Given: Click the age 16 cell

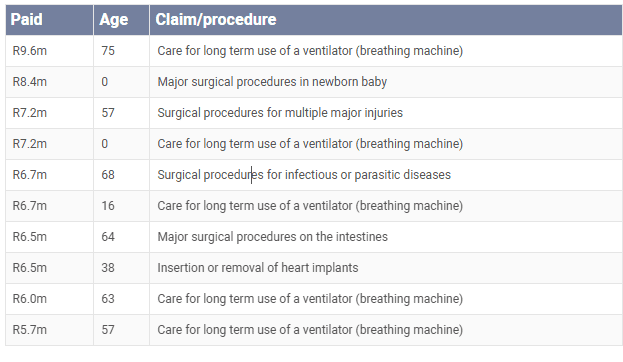Looking at the screenshot, I should 121,206.
